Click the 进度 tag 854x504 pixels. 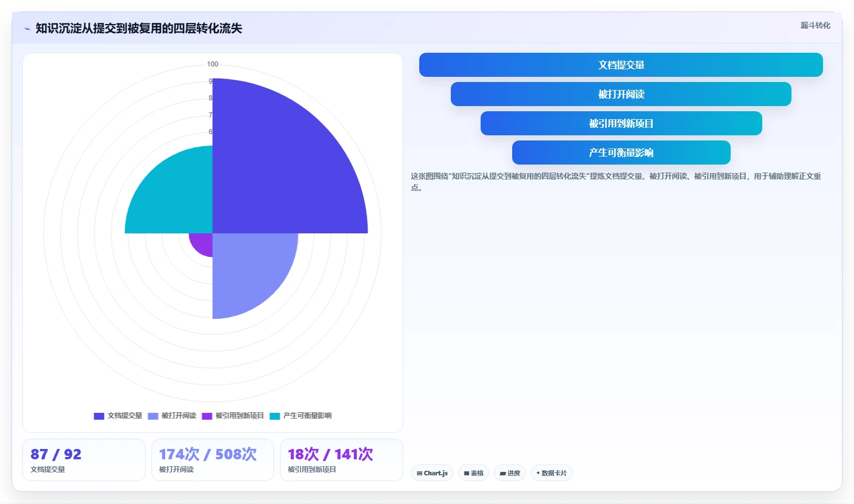510,473
